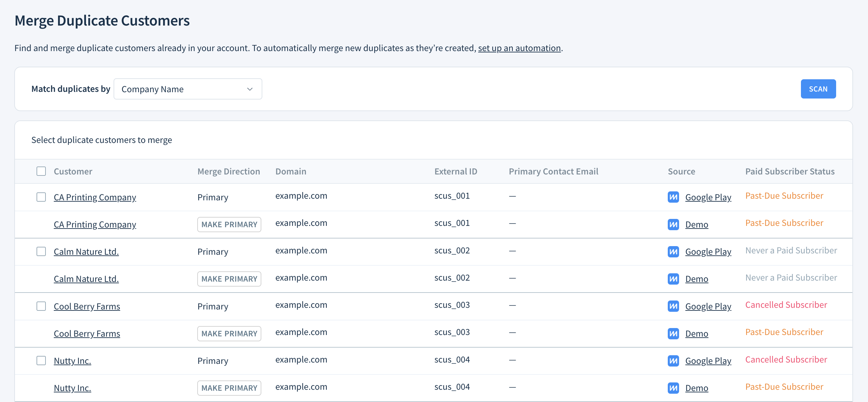Click Cancelled Subscriber status for Cool Berry Farms

[786, 305]
